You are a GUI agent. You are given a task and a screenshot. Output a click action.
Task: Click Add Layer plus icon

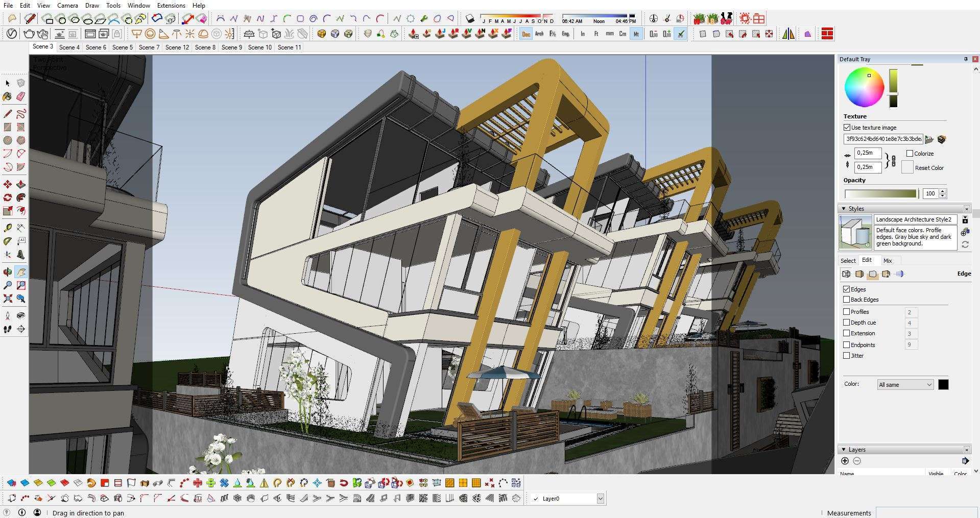pos(845,461)
